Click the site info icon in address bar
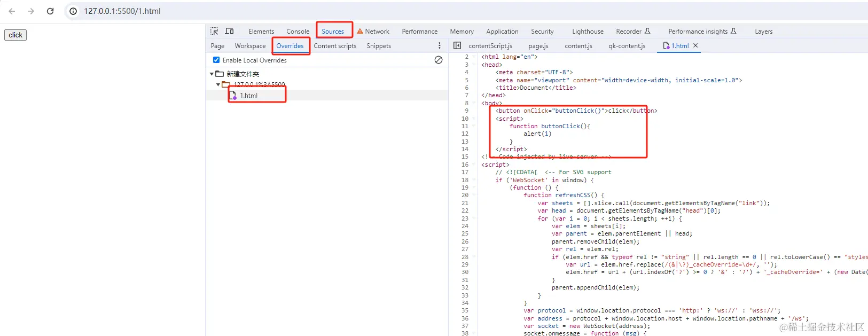The image size is (868, 336). click(x=73, y=11)
